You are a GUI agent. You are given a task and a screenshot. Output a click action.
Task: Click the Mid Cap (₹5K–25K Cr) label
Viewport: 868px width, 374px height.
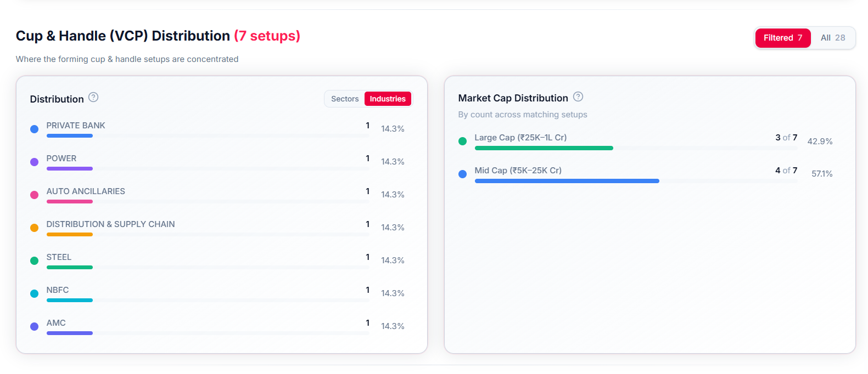click(518, 171)
